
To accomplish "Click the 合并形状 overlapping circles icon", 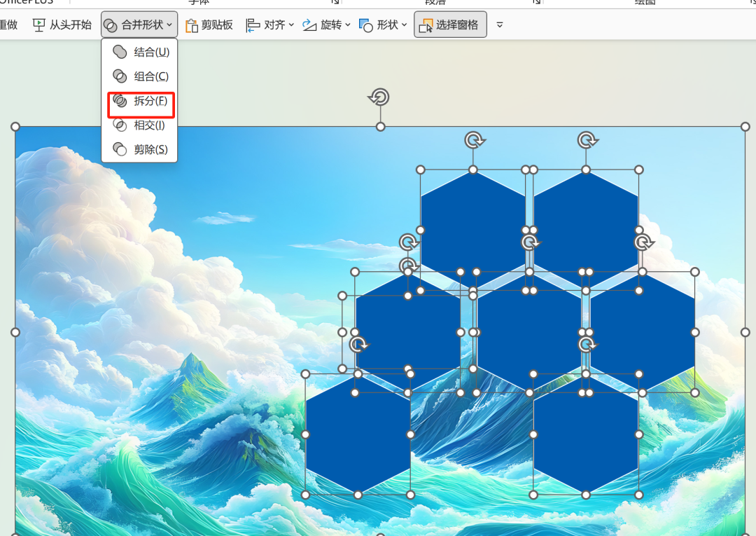I will point(111,25).
